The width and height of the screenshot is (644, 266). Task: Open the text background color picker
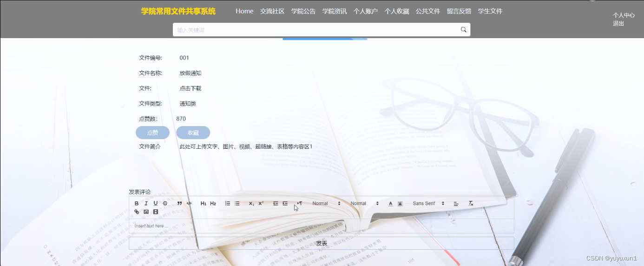pos(400,204)
